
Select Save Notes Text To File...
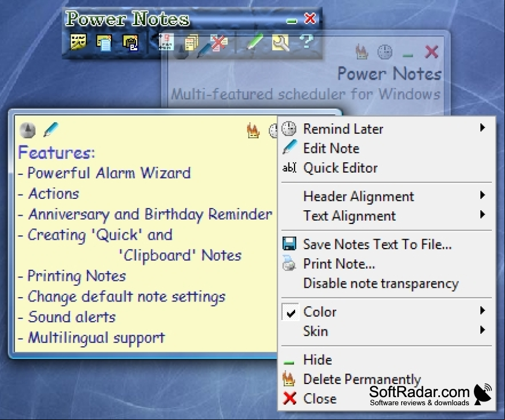[x=386, y=244]
